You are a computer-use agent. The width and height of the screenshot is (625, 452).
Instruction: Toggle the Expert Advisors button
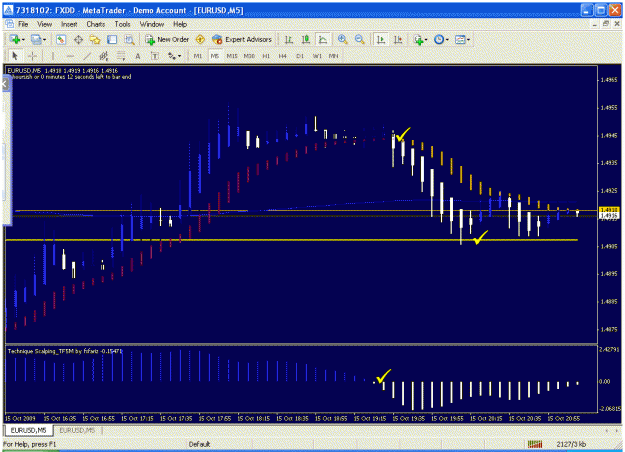tap(242, 39)
